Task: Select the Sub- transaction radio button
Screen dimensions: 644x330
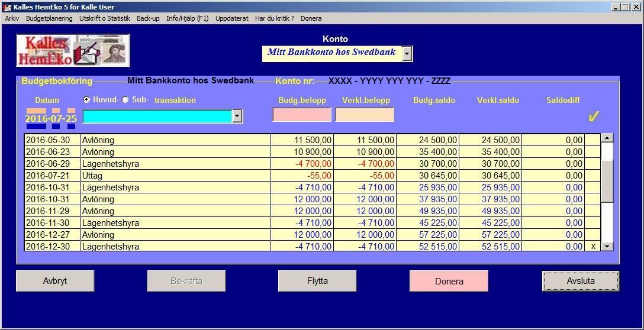Action: (x=125, y=100)
